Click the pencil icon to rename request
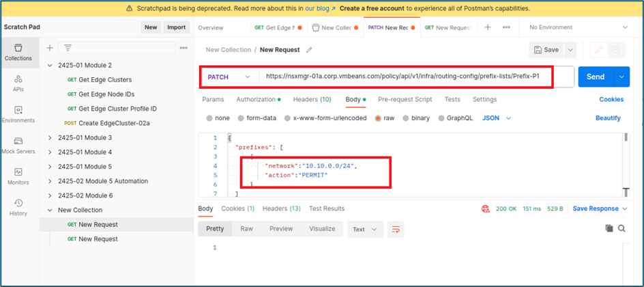644x287 pixels. pyautogui.click(x=309, y=50)
